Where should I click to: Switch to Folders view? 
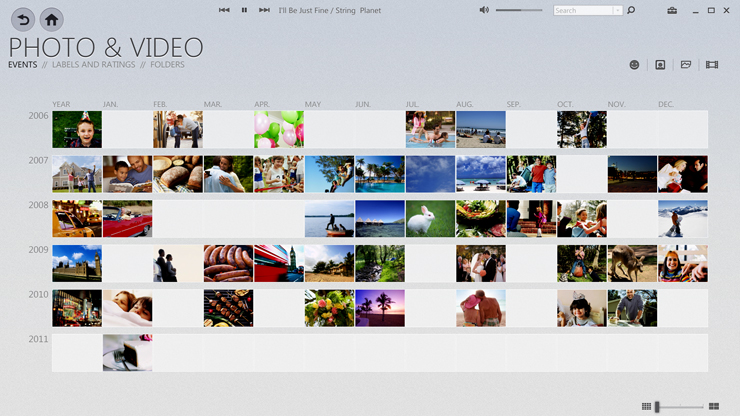click(x=167, y=65)
